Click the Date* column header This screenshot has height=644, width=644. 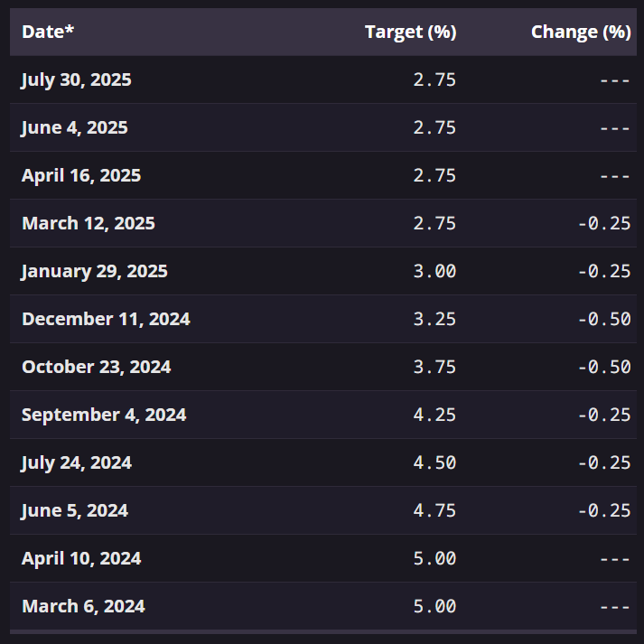(x=48, y=32)
